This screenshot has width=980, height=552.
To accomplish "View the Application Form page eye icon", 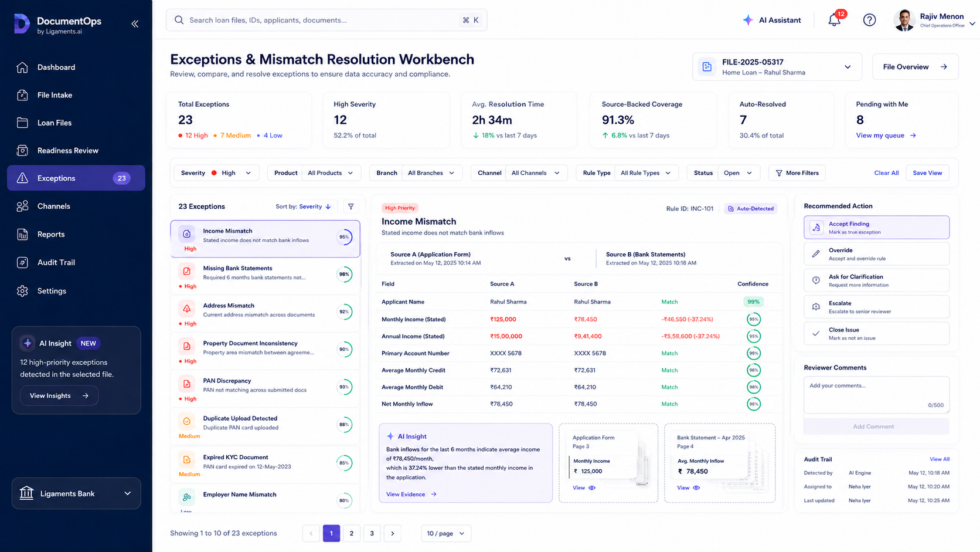I will [x=592, y=487].
